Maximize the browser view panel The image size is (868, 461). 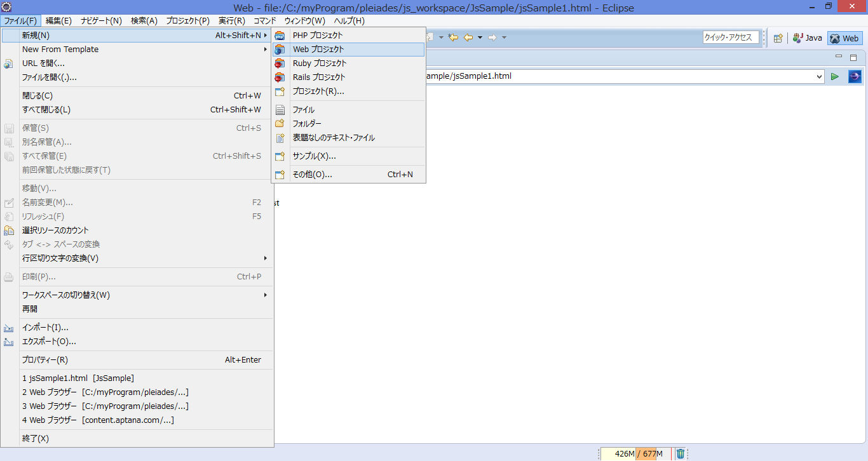coord(853,57)
